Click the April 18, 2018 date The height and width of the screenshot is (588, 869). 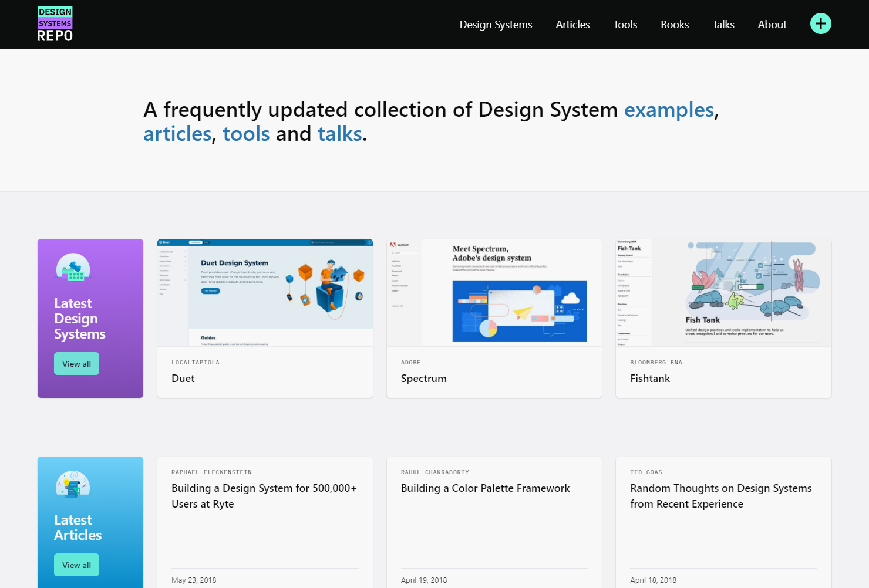(653, 580)
